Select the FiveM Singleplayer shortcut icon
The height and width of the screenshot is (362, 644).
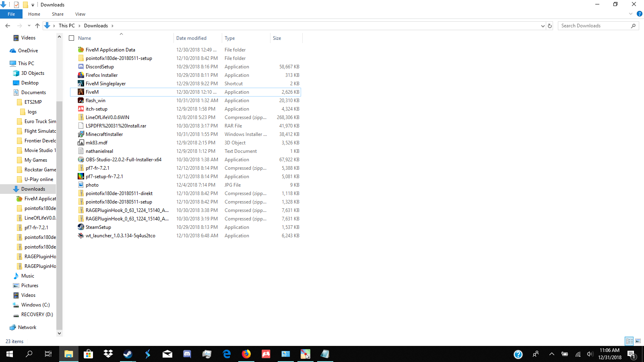click(x=81, y=84)
